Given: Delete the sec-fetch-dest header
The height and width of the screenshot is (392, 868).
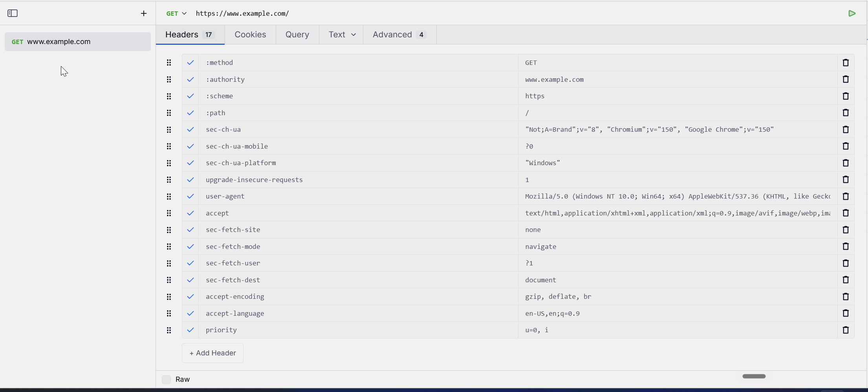Looking at the screenshot, I should (846, 280).
